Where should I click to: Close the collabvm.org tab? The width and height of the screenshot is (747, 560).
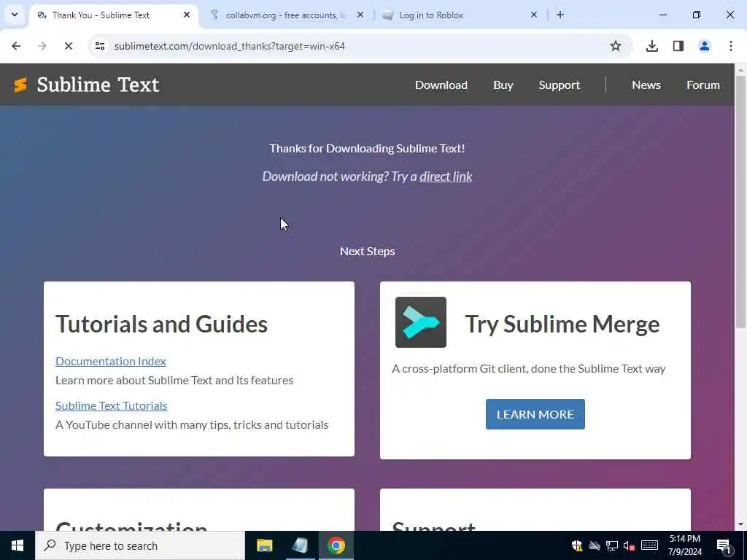pyautogui.click(x=360, y=15)
